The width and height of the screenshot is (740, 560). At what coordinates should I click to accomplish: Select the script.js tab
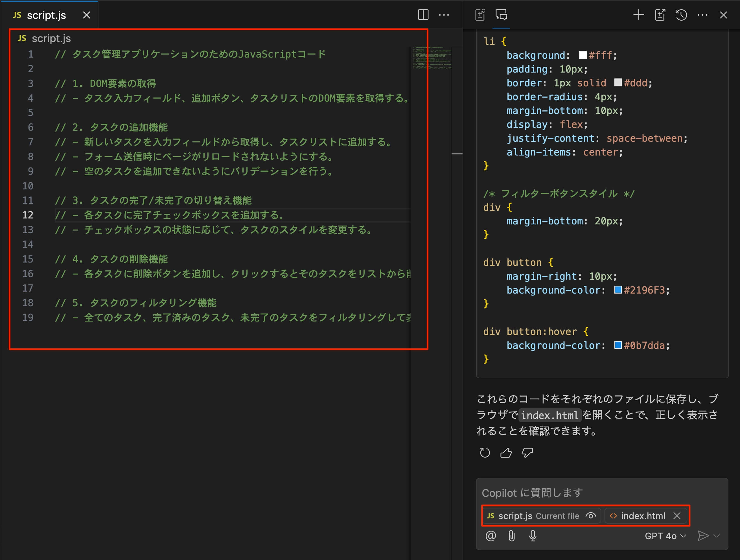click(x=49, y=15)
